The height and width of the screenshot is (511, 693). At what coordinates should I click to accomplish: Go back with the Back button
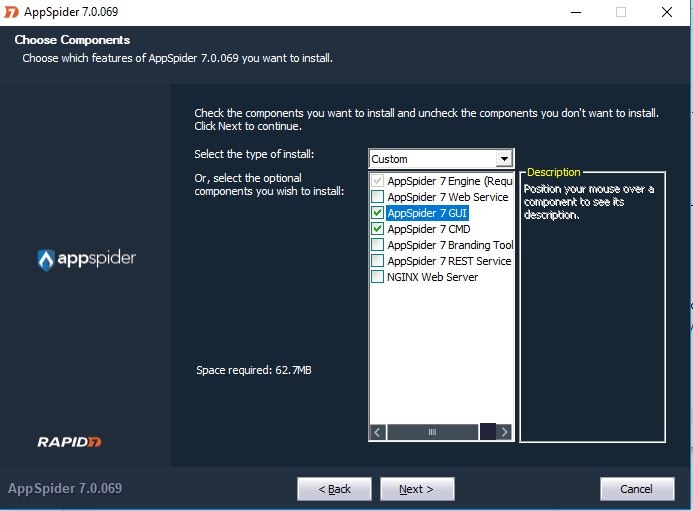point(334,489)
